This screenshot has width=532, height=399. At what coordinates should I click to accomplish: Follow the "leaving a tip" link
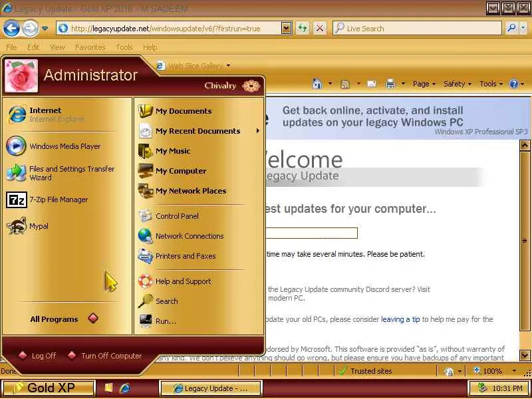[400, 319]
